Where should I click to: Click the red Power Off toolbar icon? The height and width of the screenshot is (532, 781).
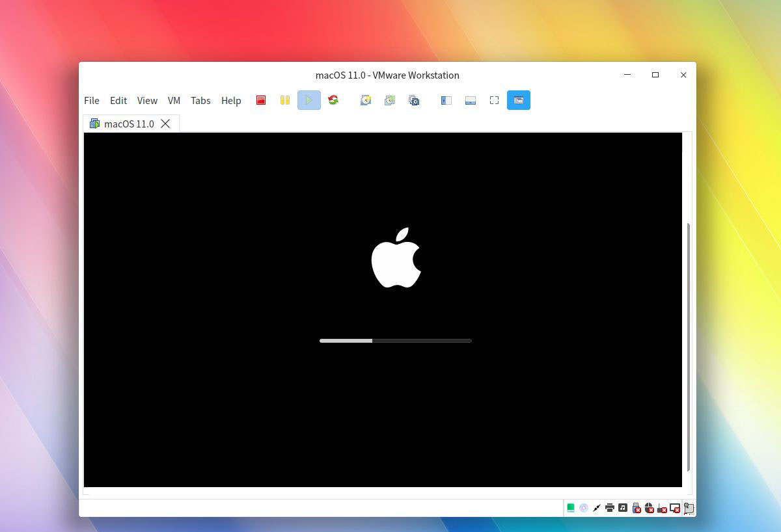(261, 100)
